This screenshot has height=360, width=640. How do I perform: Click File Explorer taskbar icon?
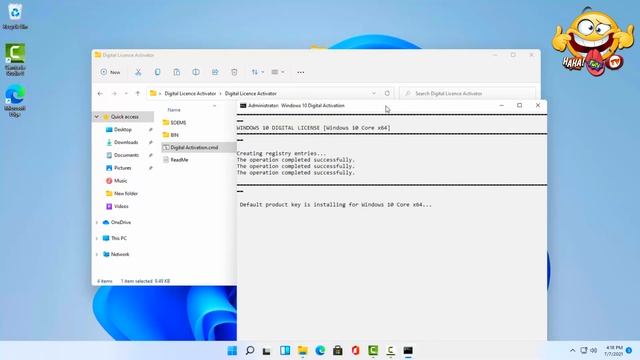(302, 351)
